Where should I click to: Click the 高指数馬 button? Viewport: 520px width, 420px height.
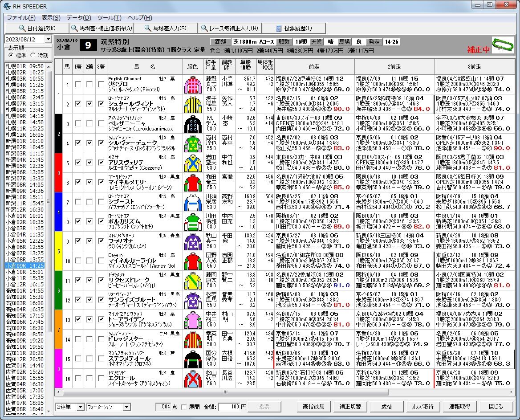tap(313, 406)
